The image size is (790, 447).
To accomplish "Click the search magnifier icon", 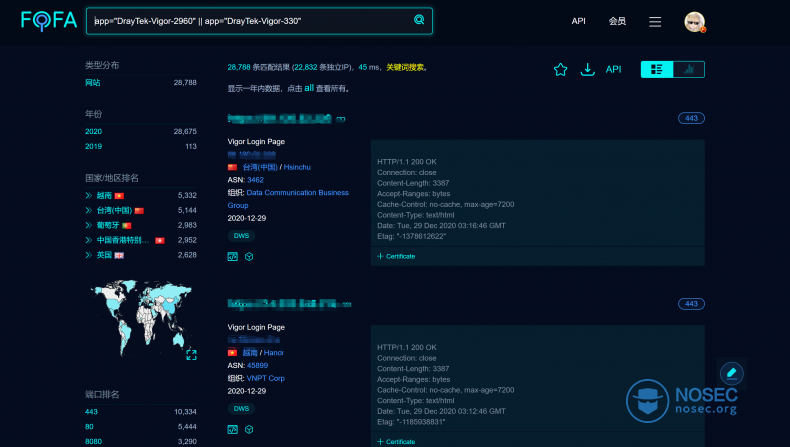I will coord(419,20).
